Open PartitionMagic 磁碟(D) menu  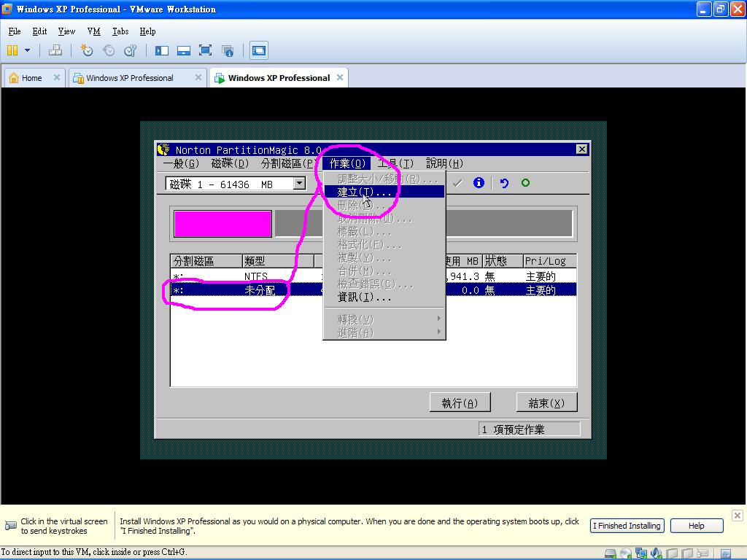point(230,163)
